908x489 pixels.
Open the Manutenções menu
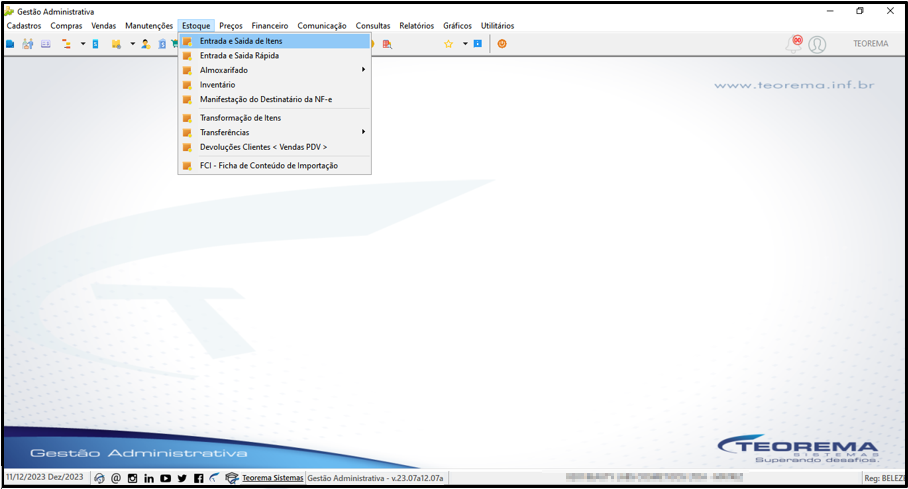point(149,25)
